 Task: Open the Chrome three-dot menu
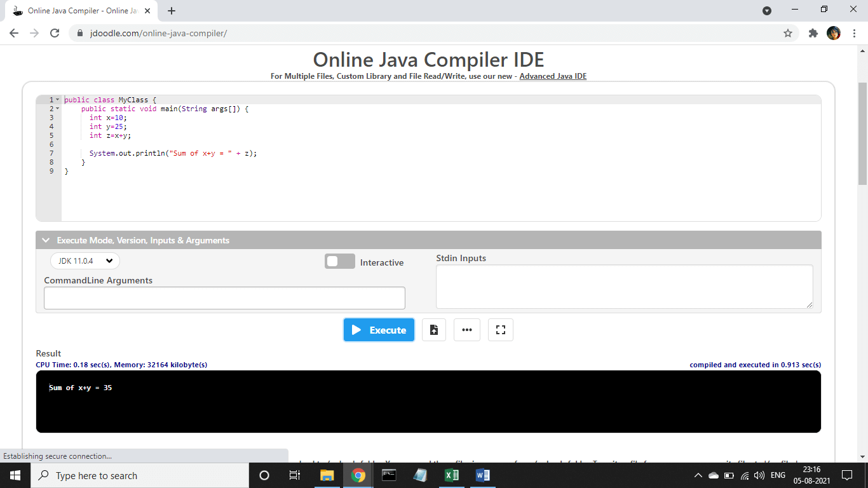854,33
